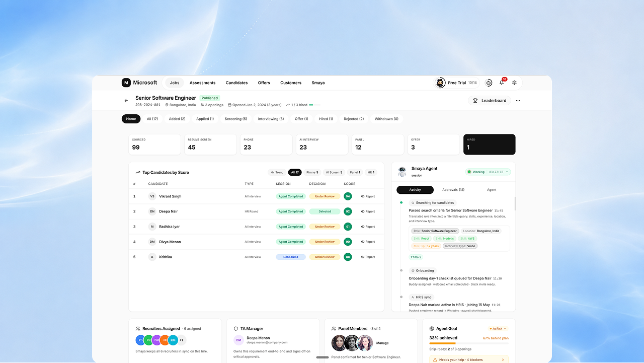Click the Smaya Agent robot avatar
The height and width of the screenshot is (363, 644).
point(402,172)
